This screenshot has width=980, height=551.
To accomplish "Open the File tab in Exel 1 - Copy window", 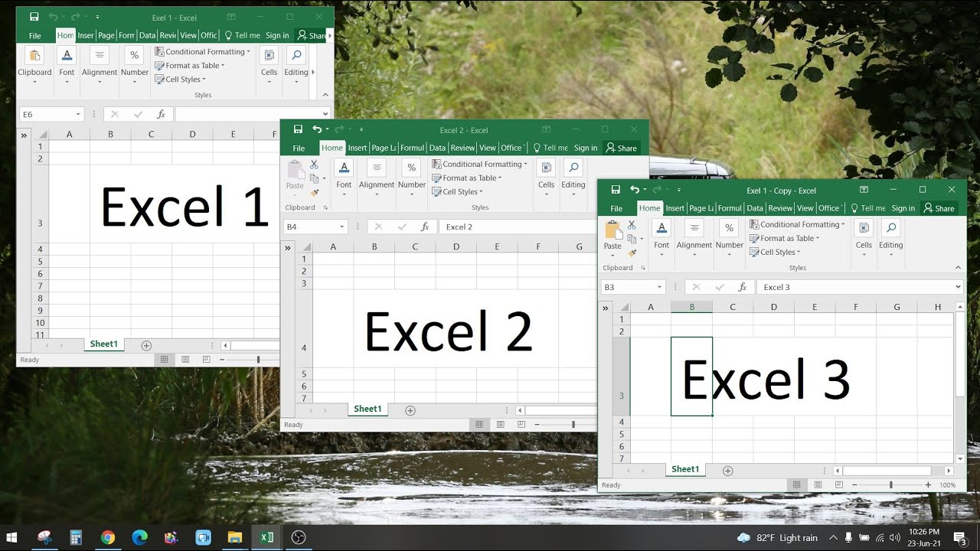I will tap(616, 208).
